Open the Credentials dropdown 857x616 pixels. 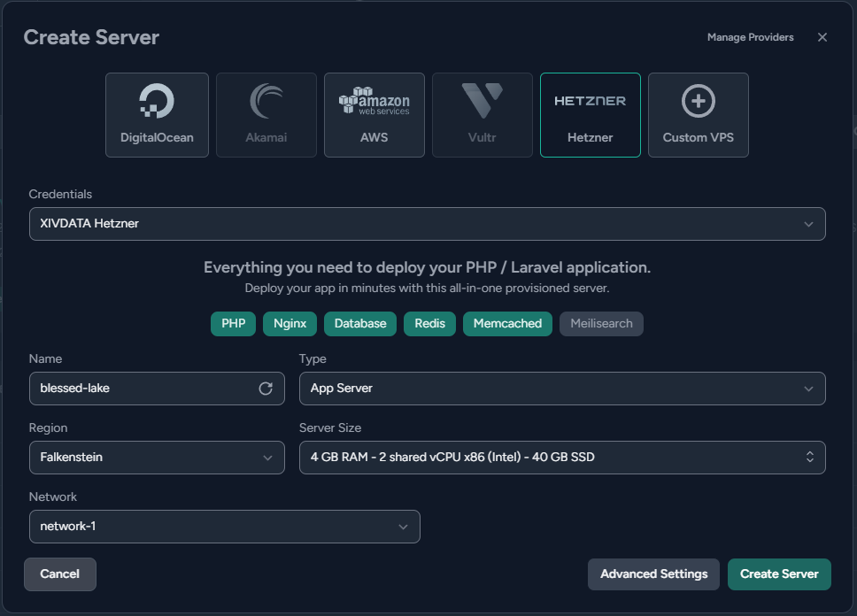point(427,224)
